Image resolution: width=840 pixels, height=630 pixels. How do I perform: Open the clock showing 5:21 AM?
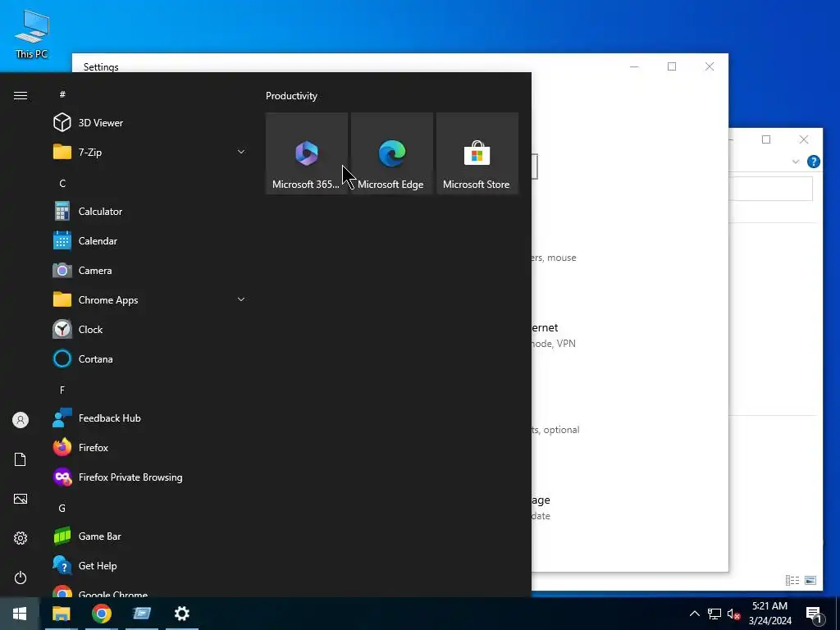[769, 614]
